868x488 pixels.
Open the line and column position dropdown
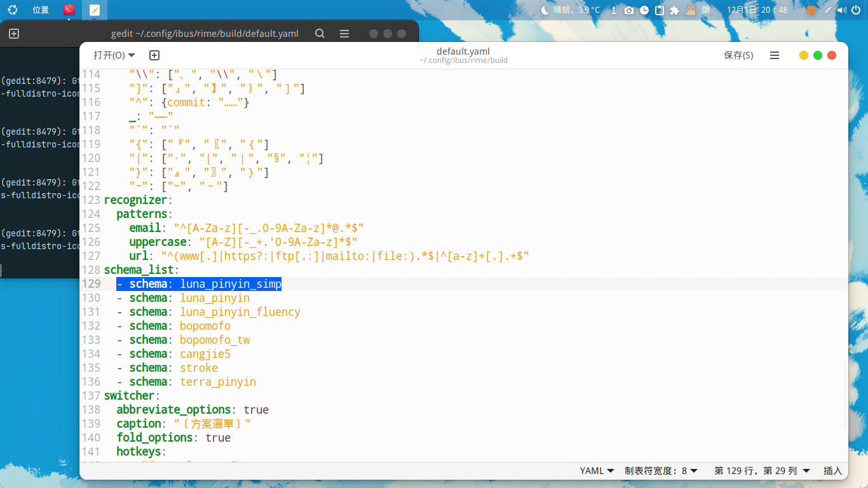(763, 471)
